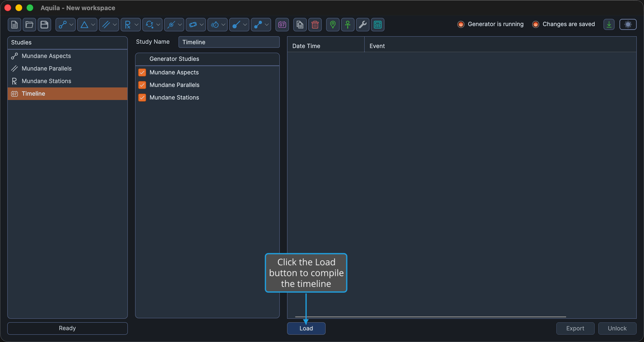The image size is (644, 342).
Task: Uncheck the Mundane Aspects generator checkbox
Action: pos(142,72)
